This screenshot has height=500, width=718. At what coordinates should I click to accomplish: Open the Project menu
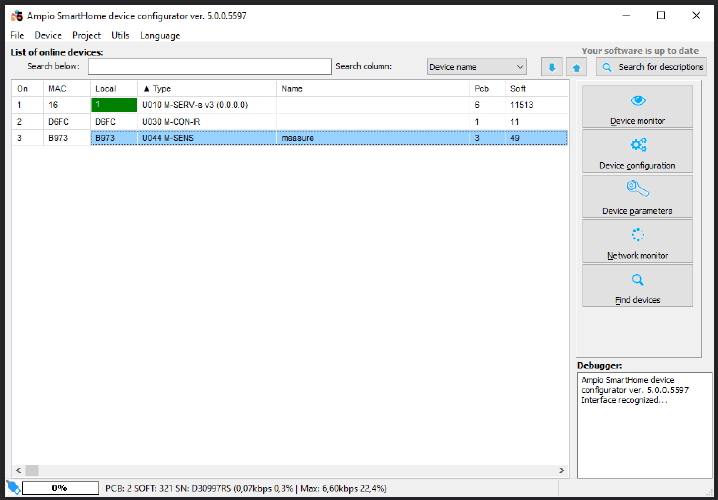click(x=87, y=35)
